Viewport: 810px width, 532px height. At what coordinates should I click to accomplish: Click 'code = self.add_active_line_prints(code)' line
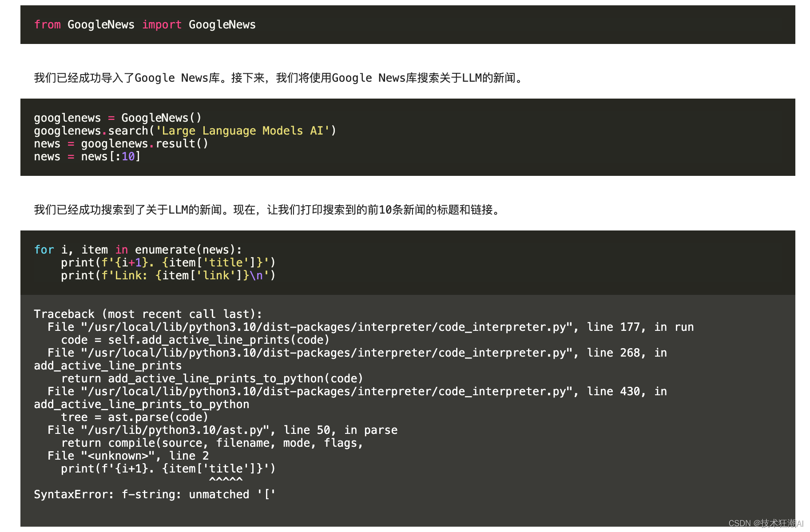point(195,340)
